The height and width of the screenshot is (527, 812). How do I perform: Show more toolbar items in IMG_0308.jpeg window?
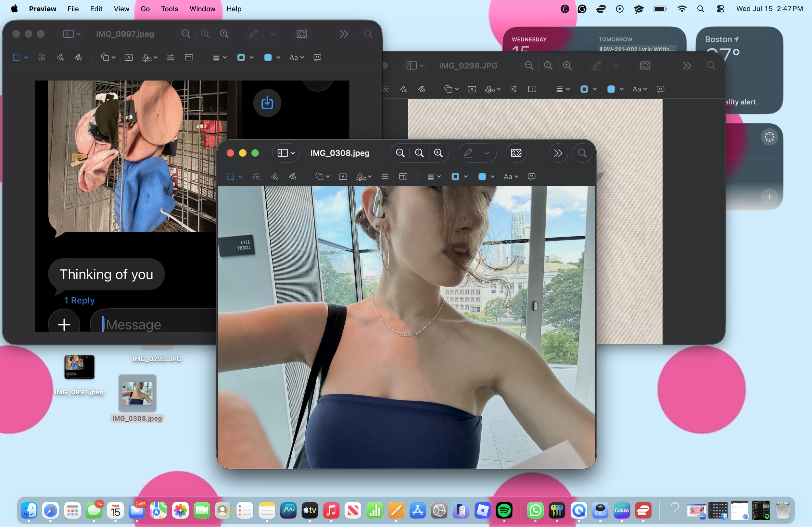coord(558,153)
